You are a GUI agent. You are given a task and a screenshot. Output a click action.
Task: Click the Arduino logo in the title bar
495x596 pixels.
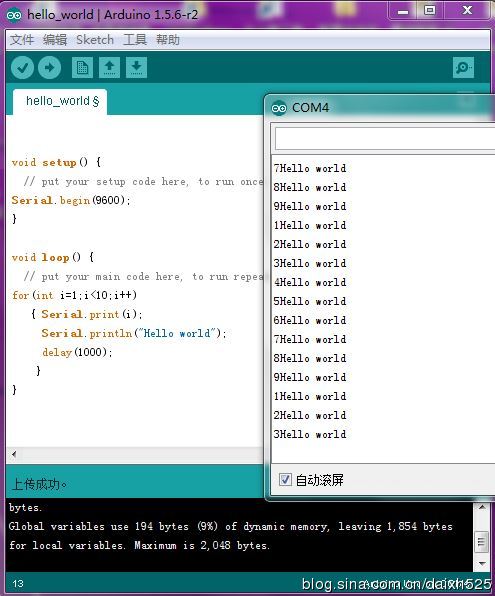(14, 15)
